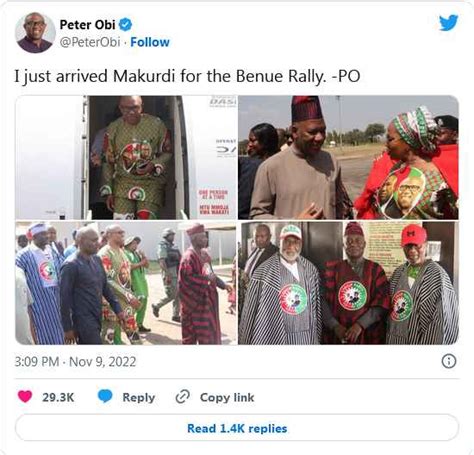Screen dimensions: 474x455
Task: Click the 29.3K likes count
Action: (58, 397)
